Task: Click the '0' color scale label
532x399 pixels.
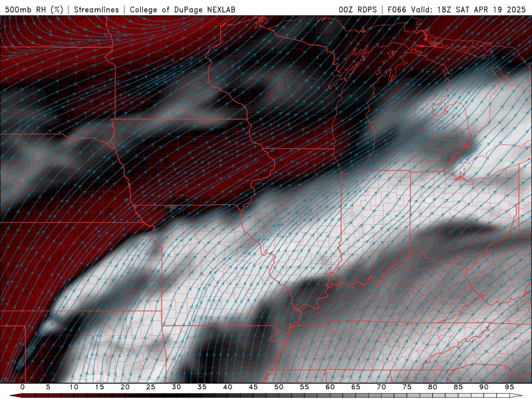Action: [23, 387]
